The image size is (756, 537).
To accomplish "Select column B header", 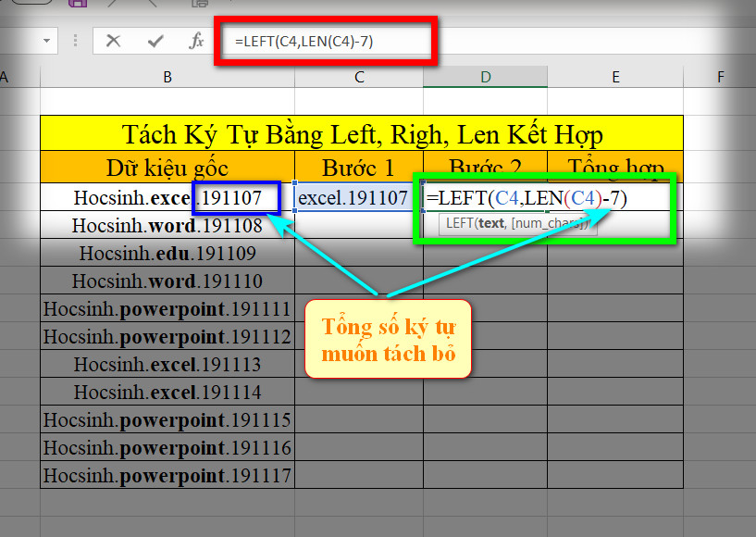I will (167, 77).
